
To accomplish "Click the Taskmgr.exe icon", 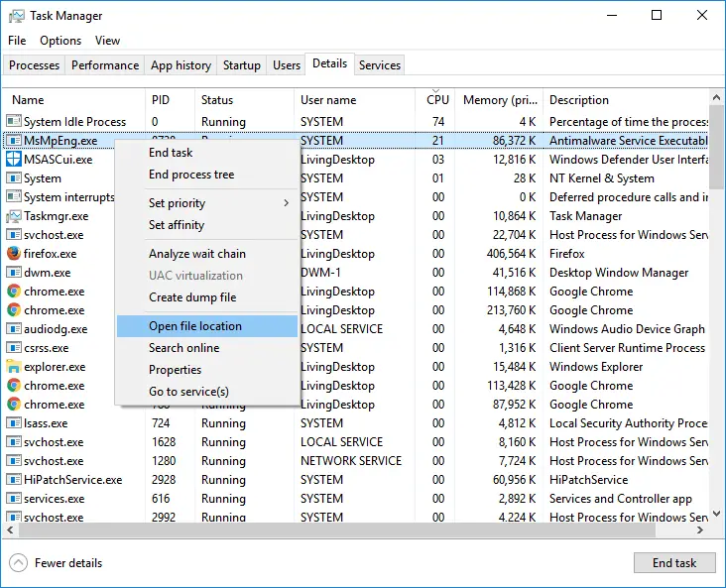I will [14, 216].
